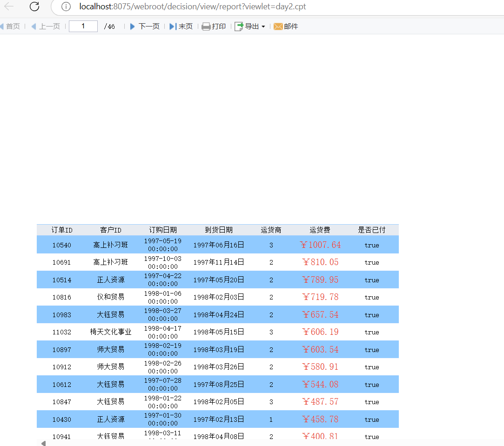Click arrival date 1998年03月19日
Screen dimensions: 504x446
[219, 349]
